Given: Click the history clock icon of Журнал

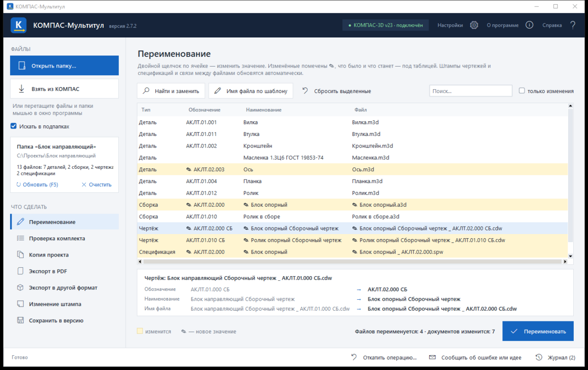Looking at the screenshot, I should point(538,357).
